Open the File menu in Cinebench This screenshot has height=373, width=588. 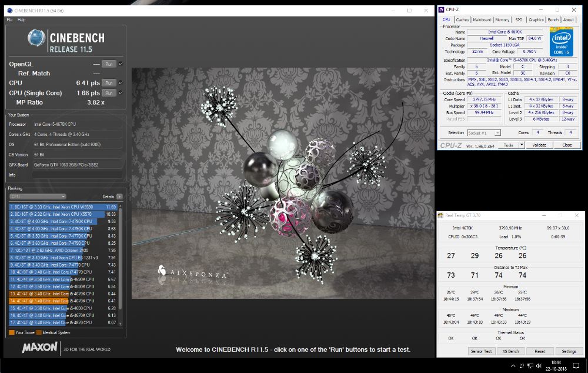point(9,20)
